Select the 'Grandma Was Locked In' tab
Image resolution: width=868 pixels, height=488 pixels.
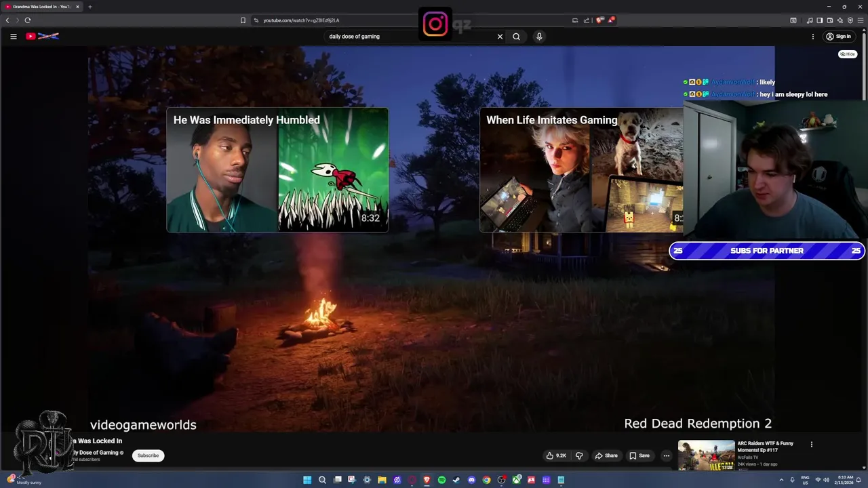coord(42,7)
